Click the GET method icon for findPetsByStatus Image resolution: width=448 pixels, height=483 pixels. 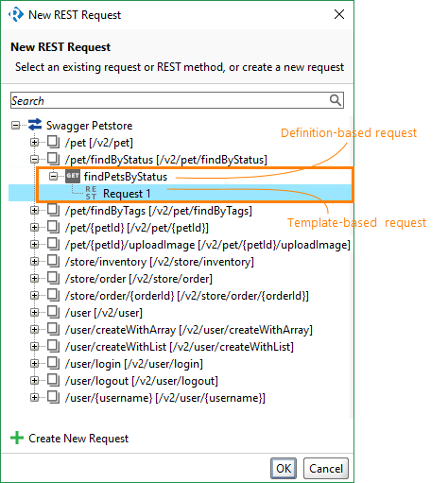tap(73, 176)
